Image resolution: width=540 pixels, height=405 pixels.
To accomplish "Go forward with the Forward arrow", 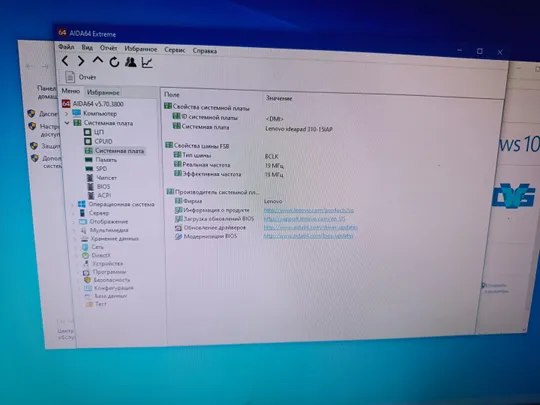I will (81, 61).
